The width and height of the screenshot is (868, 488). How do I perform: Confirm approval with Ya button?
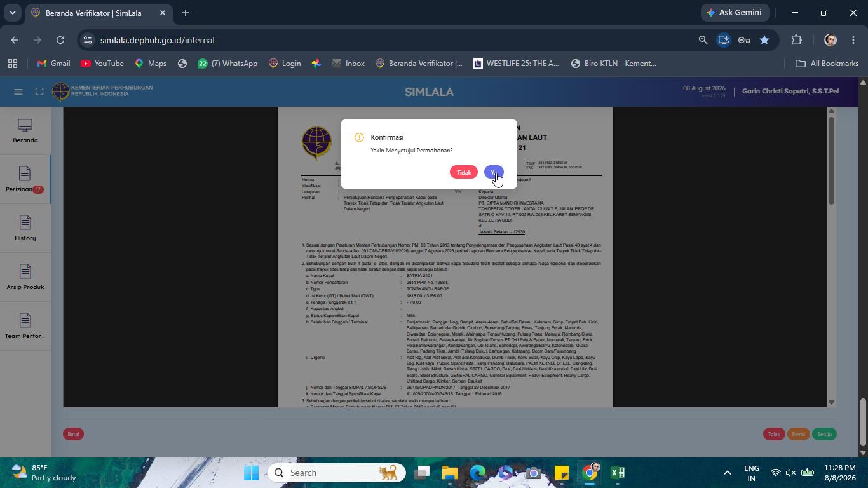coord(494,172)
